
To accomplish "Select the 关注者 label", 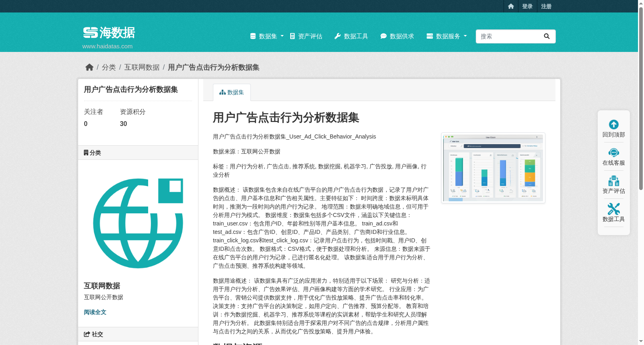I will tap(93, 112).
